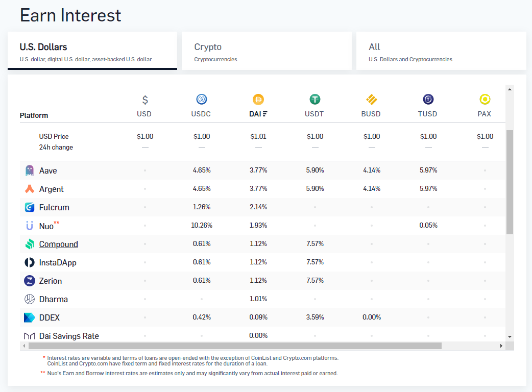This screenshot has width=532, height=392.
Task: Sort by the DAI column header
Action: pyautogui.click(x=255, y=114)
